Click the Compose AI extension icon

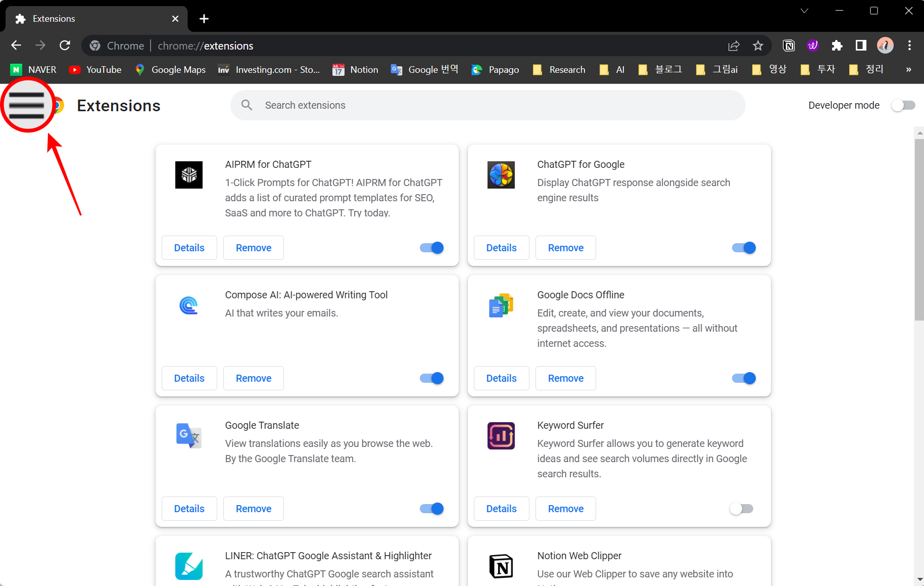[189, 305]
